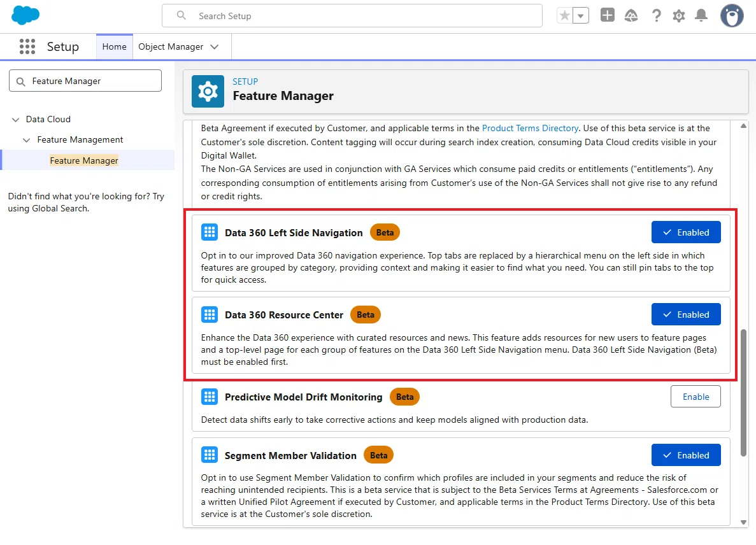Click the Salesforce cloud logo
The height and width of the screenshot is (545, 756).
(x=25, y=15)
